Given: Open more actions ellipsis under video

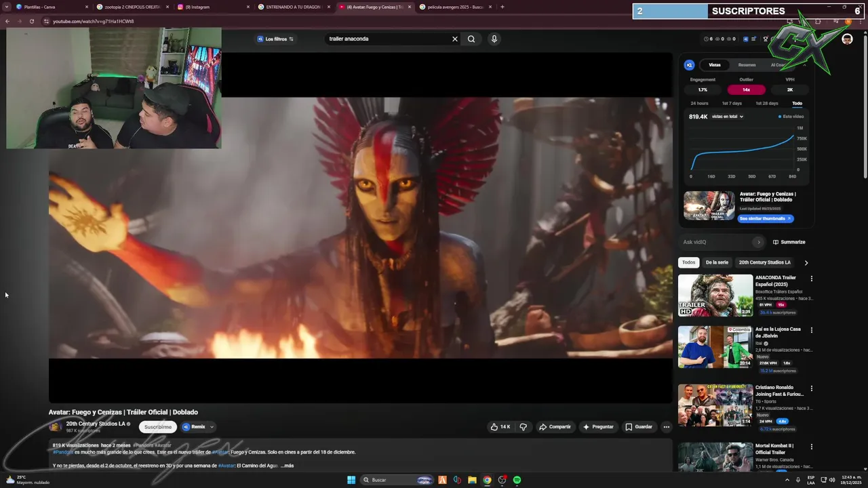Looking at the screenshot, I should click(x=667, y=427).
